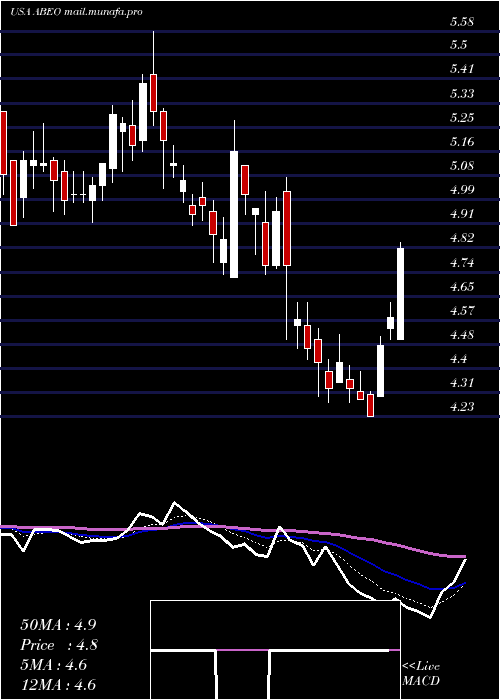
Task: Click the 'Price : 4.8' readout
Action: pyautogui.click(x=59, y=645)
